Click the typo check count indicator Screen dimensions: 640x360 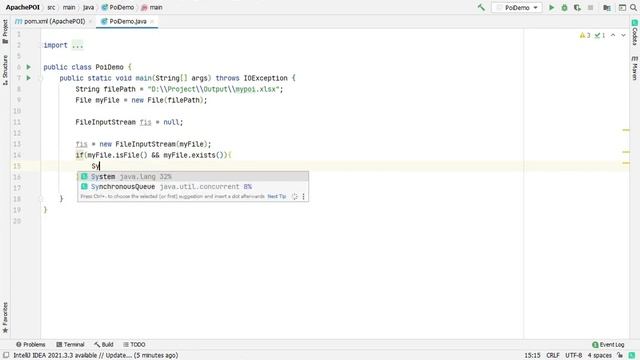600,36
